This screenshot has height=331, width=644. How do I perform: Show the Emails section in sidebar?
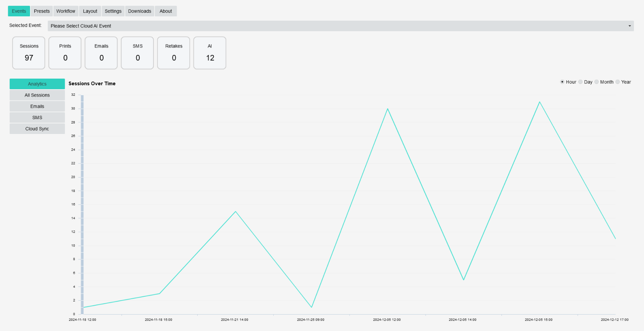[x=37, y=106]
